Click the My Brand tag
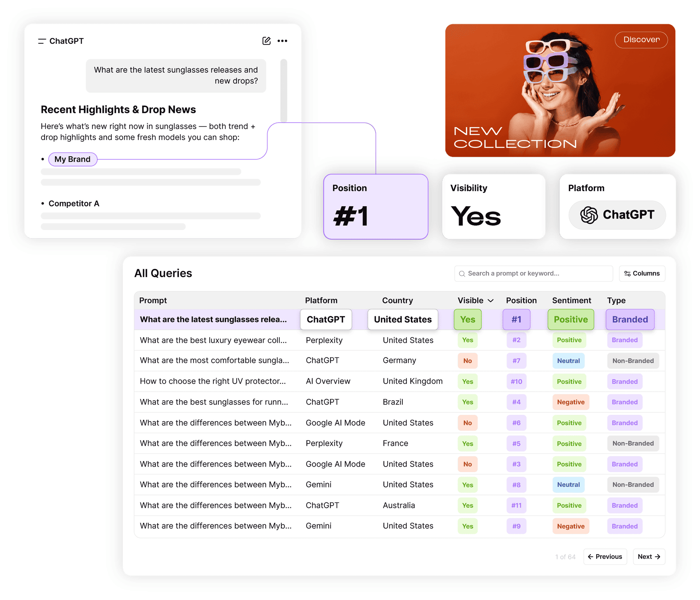The image size is (700, 600). [73, 159]
